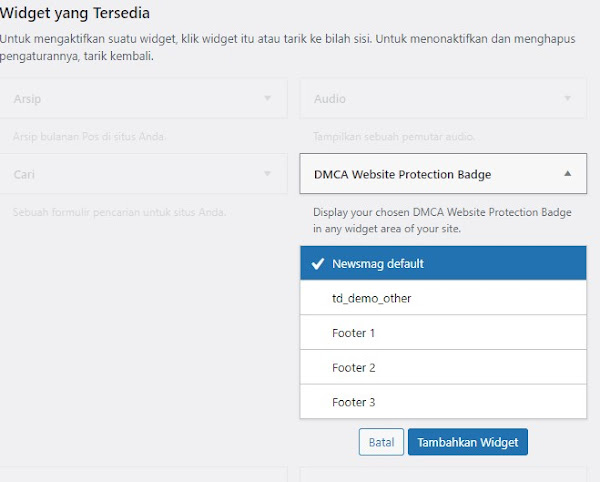Open the Arsip widget title
Image resolution: width=600 pixels, height=482 pixels.
[28, 99]
